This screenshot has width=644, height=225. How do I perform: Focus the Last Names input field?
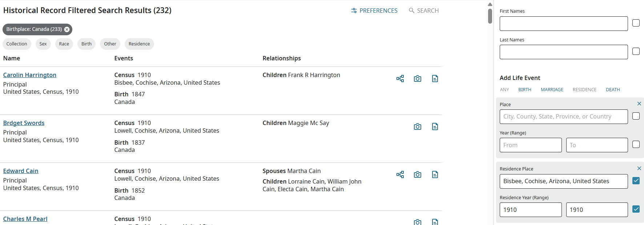pyautogui.click(x=563, y=52)
